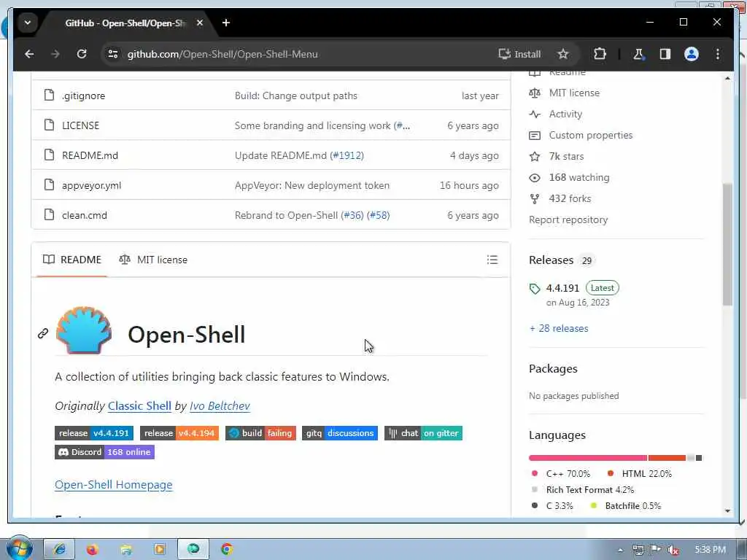Open Internet Explorer from the taskbar
This screenshot has width=747, height=560.
(x=59, y=549)
